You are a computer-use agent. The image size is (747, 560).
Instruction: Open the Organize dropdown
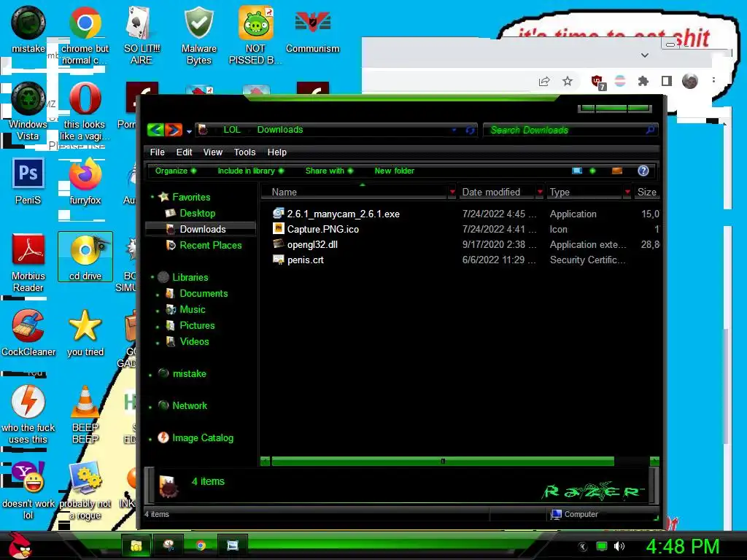coord(175,171)
